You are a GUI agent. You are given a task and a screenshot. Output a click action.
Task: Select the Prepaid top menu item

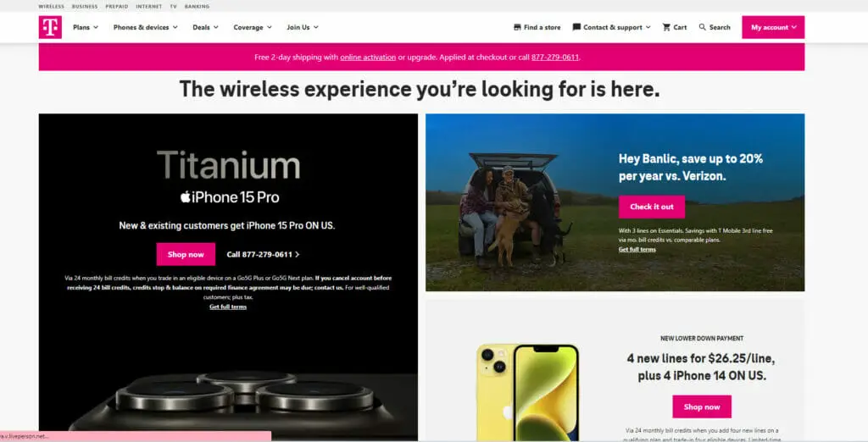tap(117, 7)
